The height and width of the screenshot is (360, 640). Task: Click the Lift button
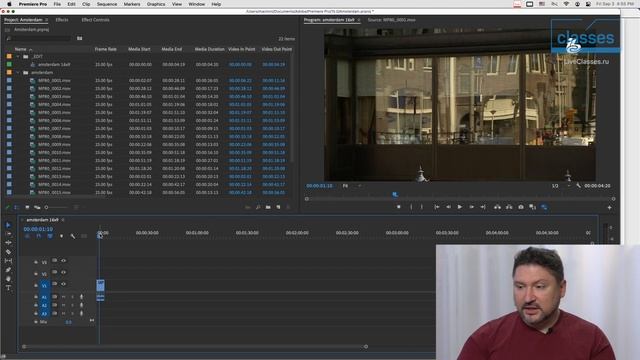point(497,207)
